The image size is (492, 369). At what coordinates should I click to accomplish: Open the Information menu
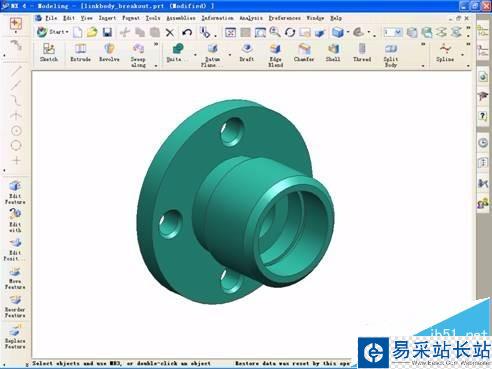(x=217, y=18)
